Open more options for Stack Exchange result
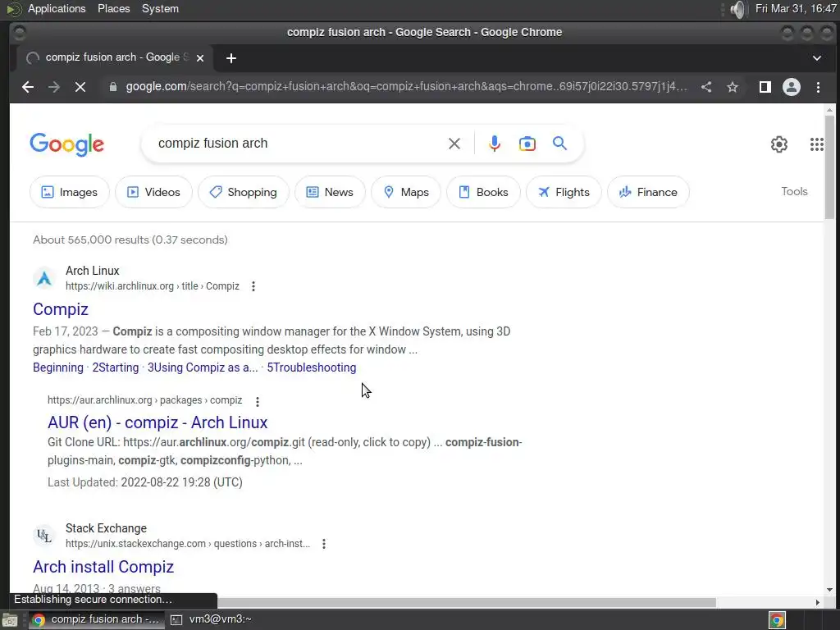 click(324, 544)
